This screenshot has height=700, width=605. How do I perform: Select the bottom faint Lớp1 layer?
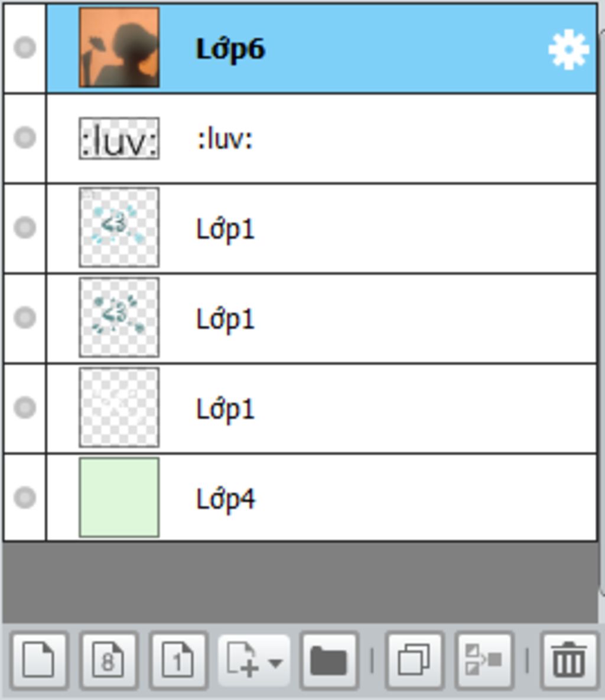point(321,408)
